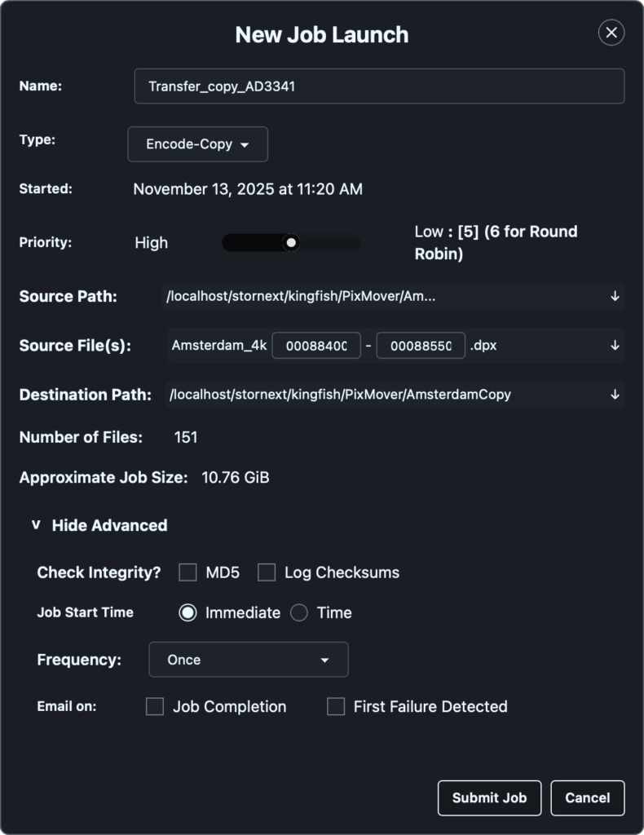Click the Destination Path text field
This screenshot has width=644, height=835.
click(x=367, y=394)
